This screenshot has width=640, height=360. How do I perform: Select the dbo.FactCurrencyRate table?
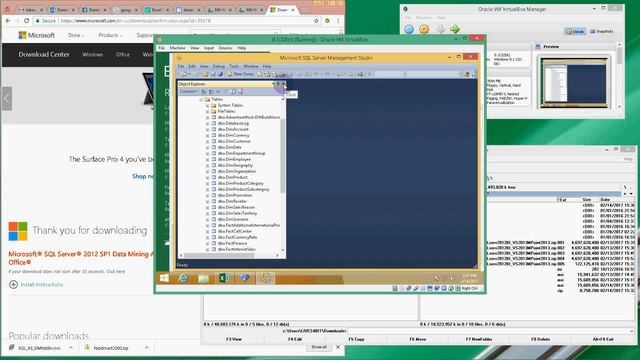(237, 237)
